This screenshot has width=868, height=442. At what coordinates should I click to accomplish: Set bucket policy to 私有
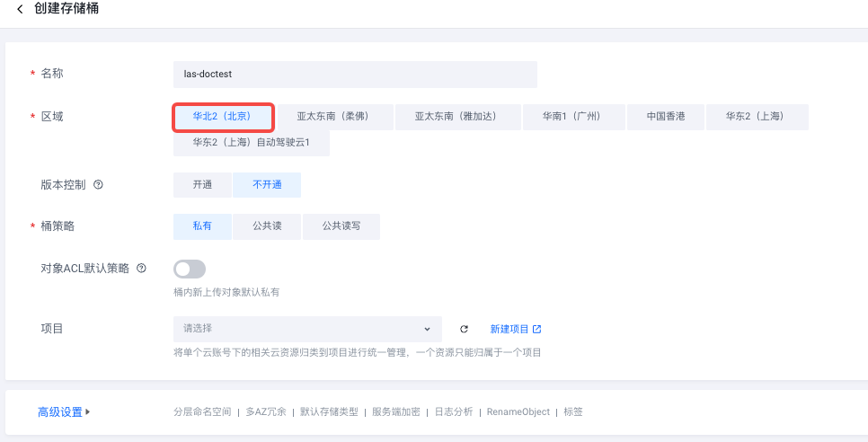click(202, 226)
